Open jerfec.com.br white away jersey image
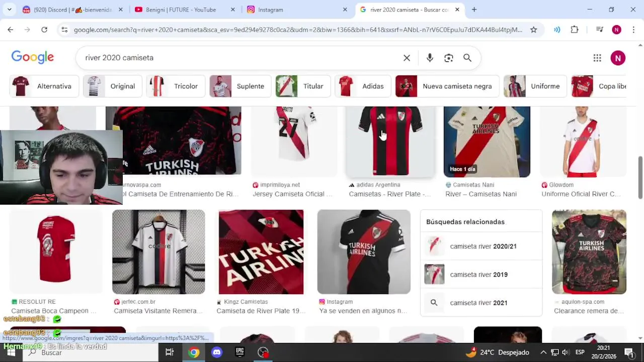Screen dimensions: 644x362 click(x=158, y=251)
